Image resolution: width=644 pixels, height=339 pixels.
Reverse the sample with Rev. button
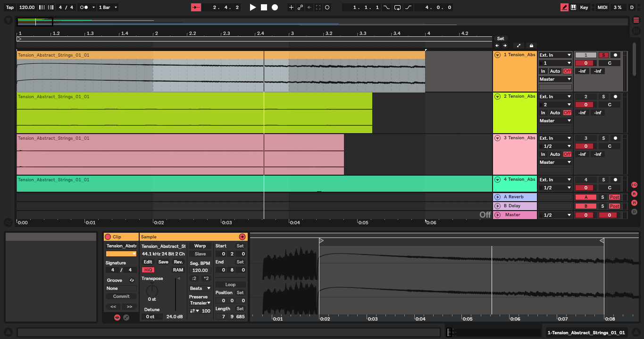178,262
